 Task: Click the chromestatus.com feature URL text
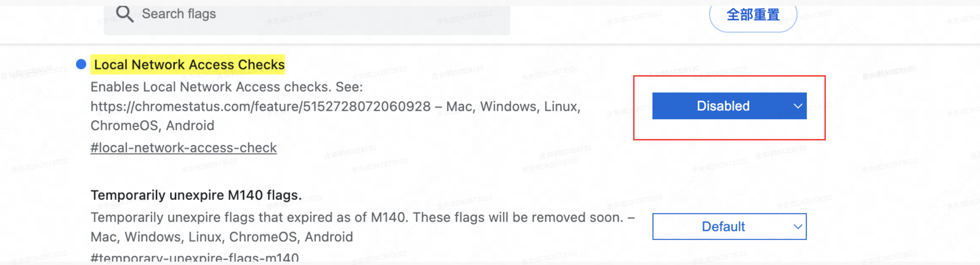pos(261,107)
